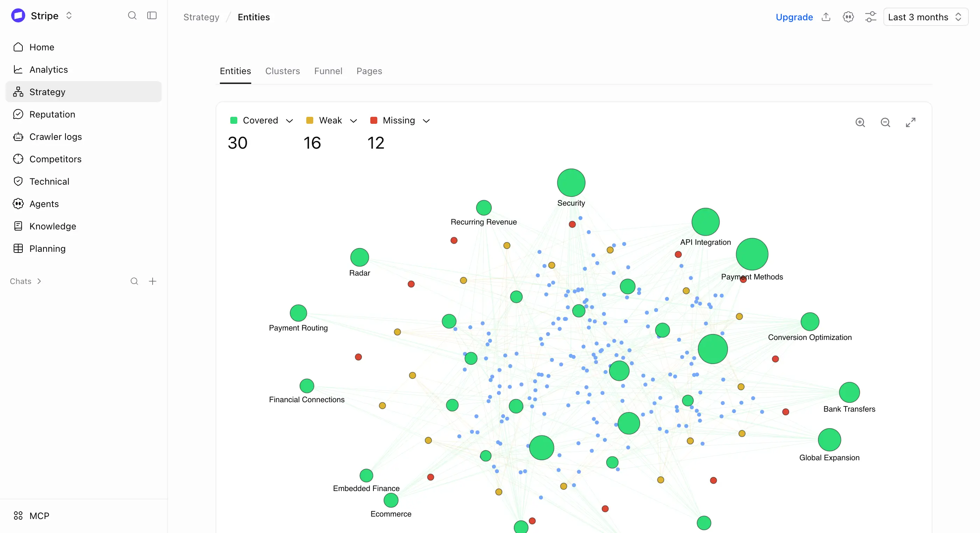
Task: Select Technical in the sidebar
Action: coord(84,182)
